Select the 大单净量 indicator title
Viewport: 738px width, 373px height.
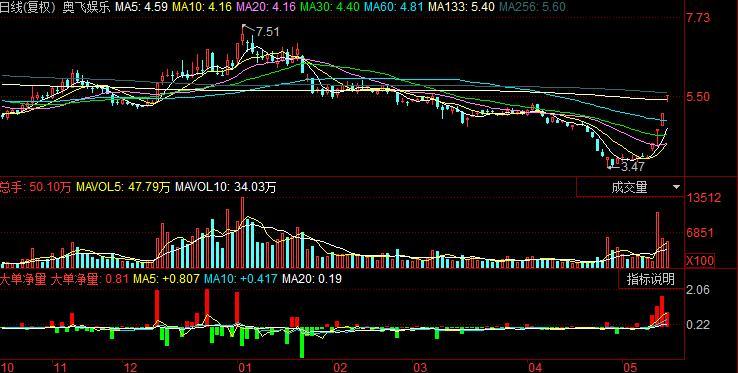point(23,279)
